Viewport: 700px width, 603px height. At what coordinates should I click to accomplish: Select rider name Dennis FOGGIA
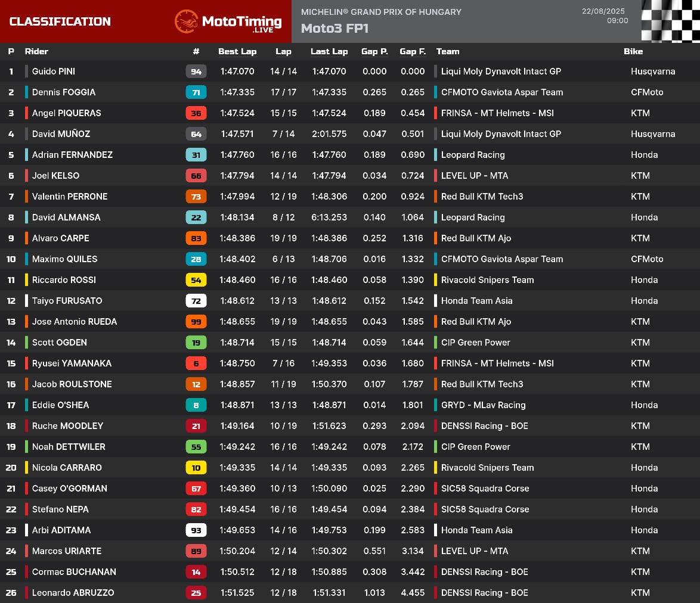64,92
